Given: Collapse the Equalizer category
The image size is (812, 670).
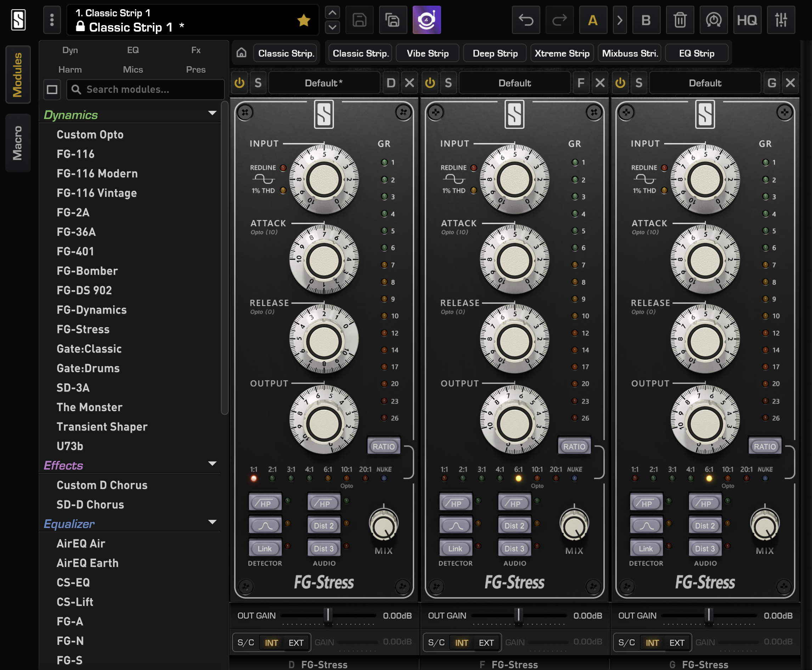Looking at the screenshot, I should point(212,522).
